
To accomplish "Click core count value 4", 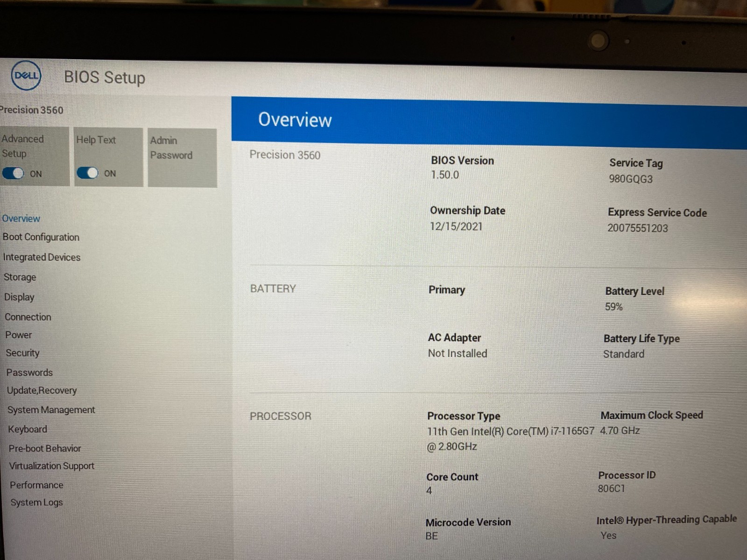I will [x=429, y=491].
